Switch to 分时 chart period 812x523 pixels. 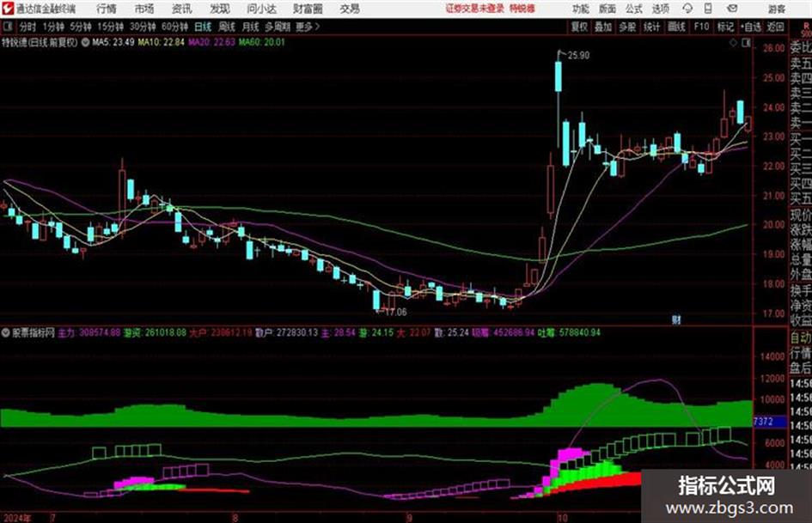28,27
